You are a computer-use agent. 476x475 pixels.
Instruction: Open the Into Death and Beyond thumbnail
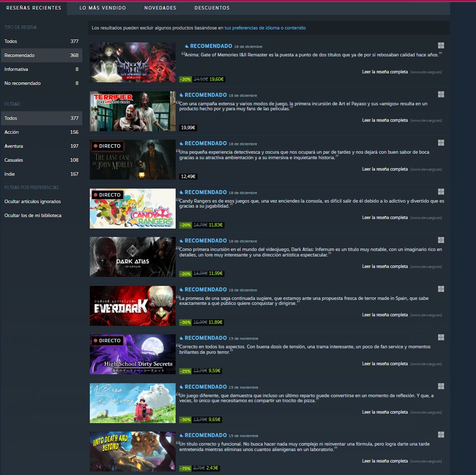point(133,452)
